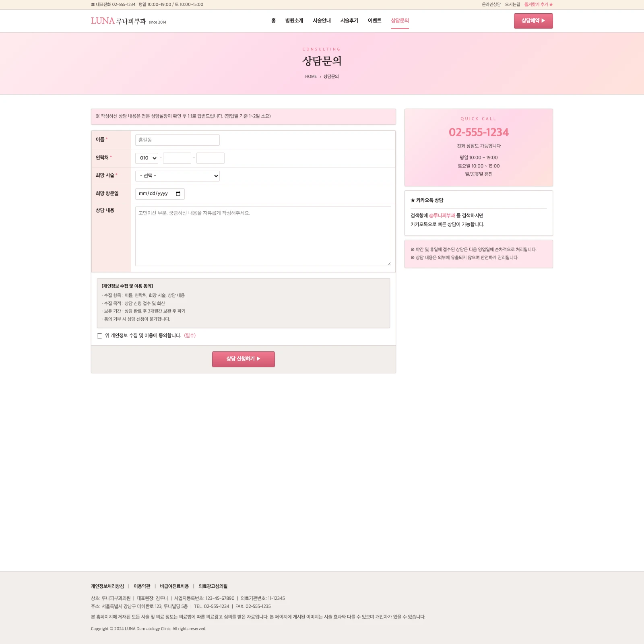Check the 개인정보 수집 및 이용 동의 checkbox
The height and width of the screenshot is (644, 644).
(99, 336)
